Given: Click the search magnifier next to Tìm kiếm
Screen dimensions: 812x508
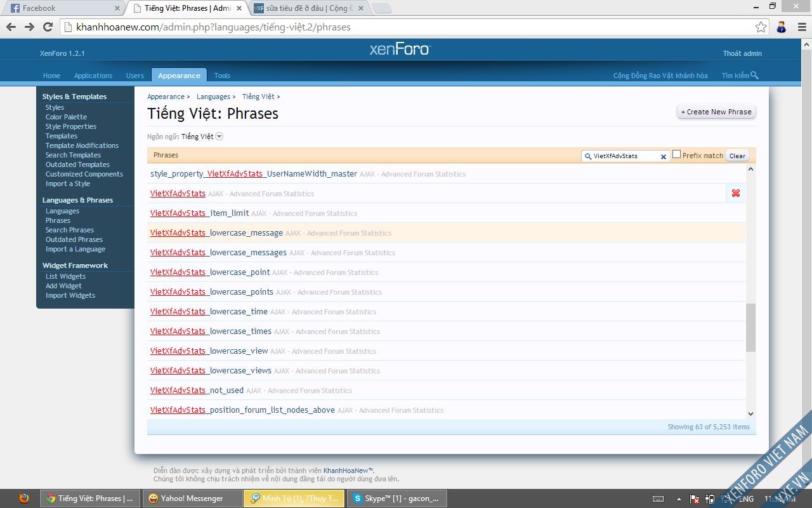Looking at the screenshot, I should pyautogui.click(x=754, y=76).
